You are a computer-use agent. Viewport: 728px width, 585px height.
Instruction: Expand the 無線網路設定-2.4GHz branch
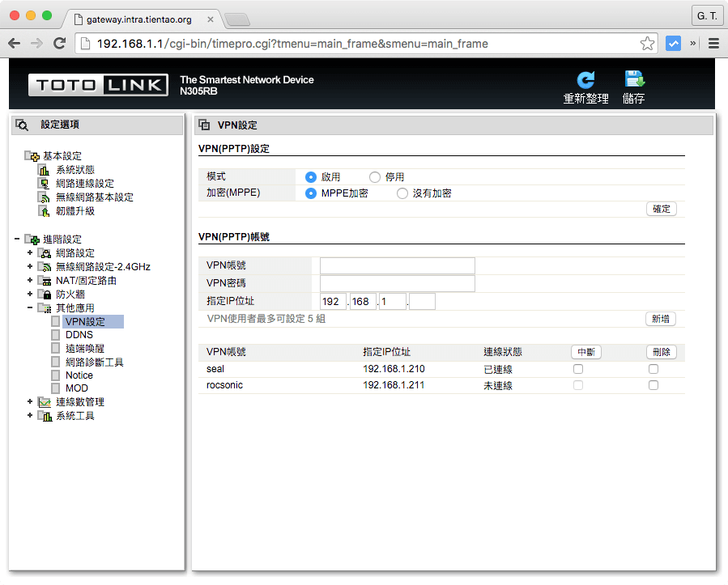coord(32,266)
